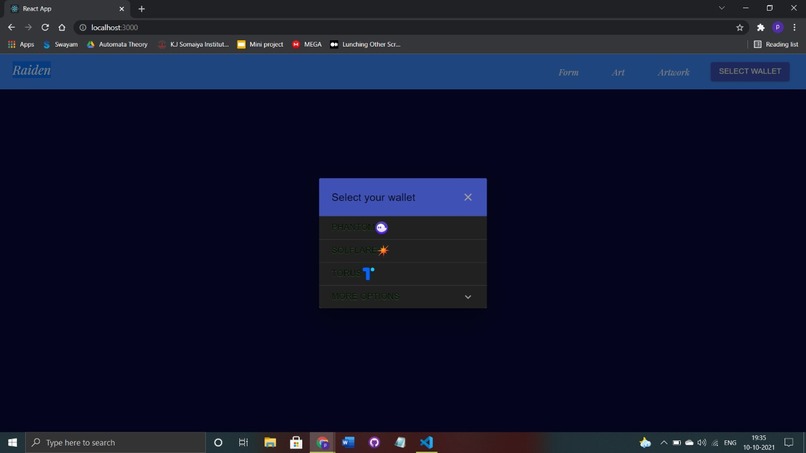Open the notification center icon

(789, 443)
